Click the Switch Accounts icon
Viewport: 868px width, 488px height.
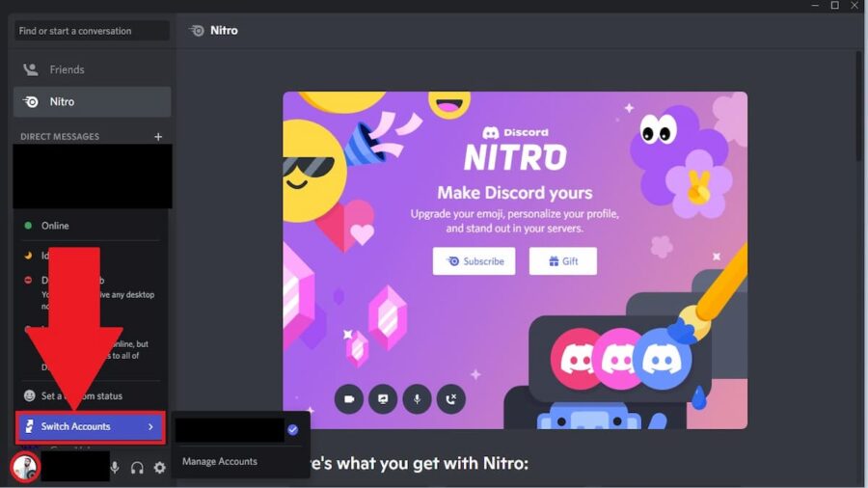(29, 426)
